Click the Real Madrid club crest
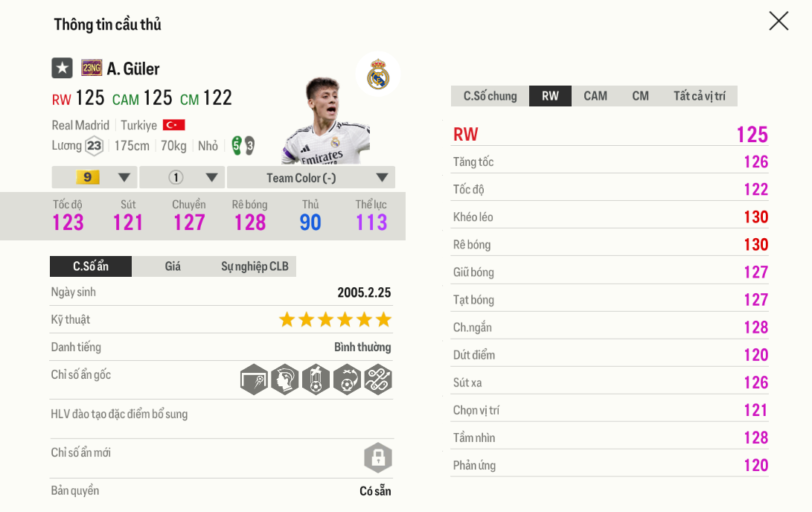Screen dimensions: 812x512 [x=378, y=74]
